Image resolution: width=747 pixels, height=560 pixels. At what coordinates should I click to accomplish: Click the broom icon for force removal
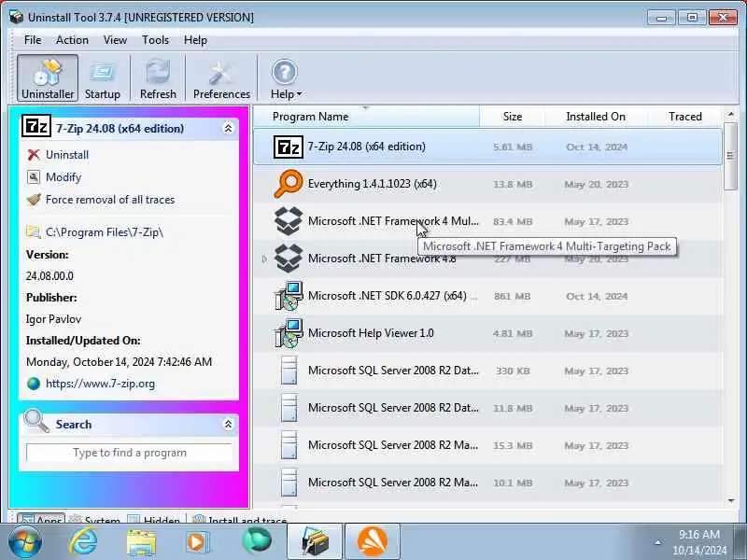[x=34, y=200]
